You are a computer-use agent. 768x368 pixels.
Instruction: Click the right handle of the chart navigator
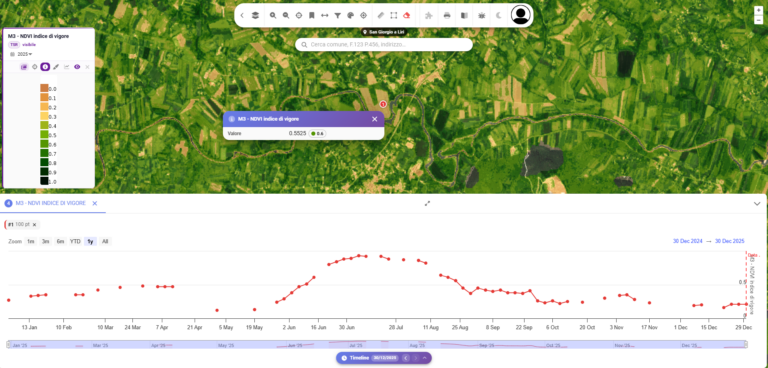click(x=746, y=345)
